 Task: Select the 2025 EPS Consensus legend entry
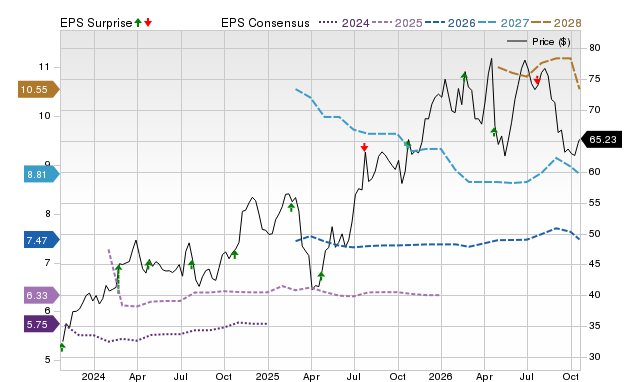(397, 23)
